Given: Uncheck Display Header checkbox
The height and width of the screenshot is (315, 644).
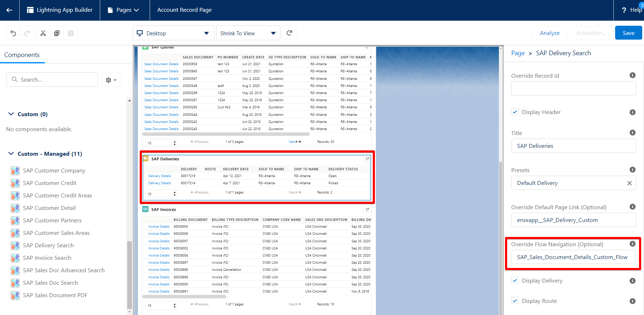Looking at the screenshot, I should coord(515,112).
